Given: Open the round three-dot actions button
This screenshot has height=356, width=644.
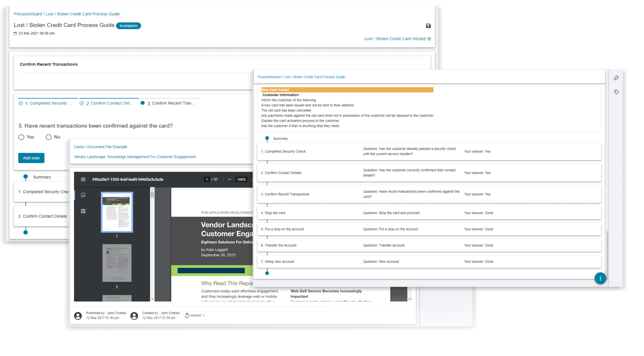Looking at the screenshot, I should point(600,278).
